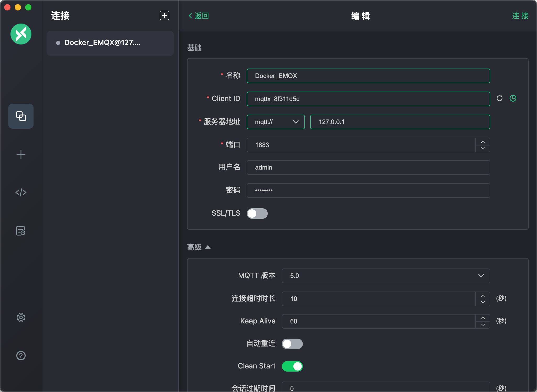
Task: Open the MQTT 版本 5.0 dropdown
Action: 386,276
